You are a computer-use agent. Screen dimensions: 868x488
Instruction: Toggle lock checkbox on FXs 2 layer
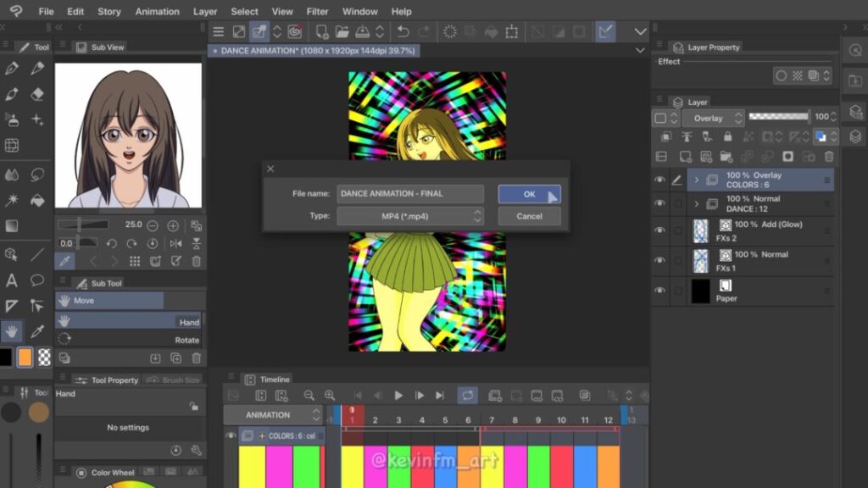pyautogui.click(x=677, y=230)
